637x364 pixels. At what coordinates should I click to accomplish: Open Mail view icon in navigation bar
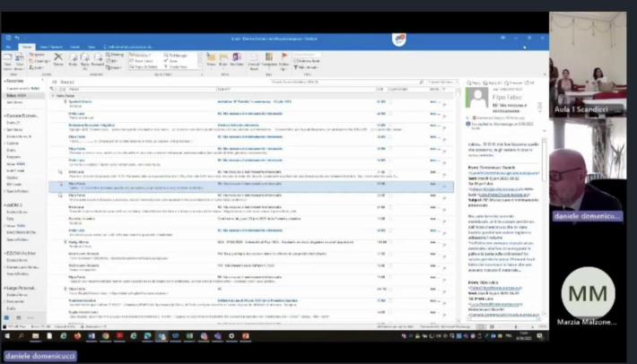6,316
